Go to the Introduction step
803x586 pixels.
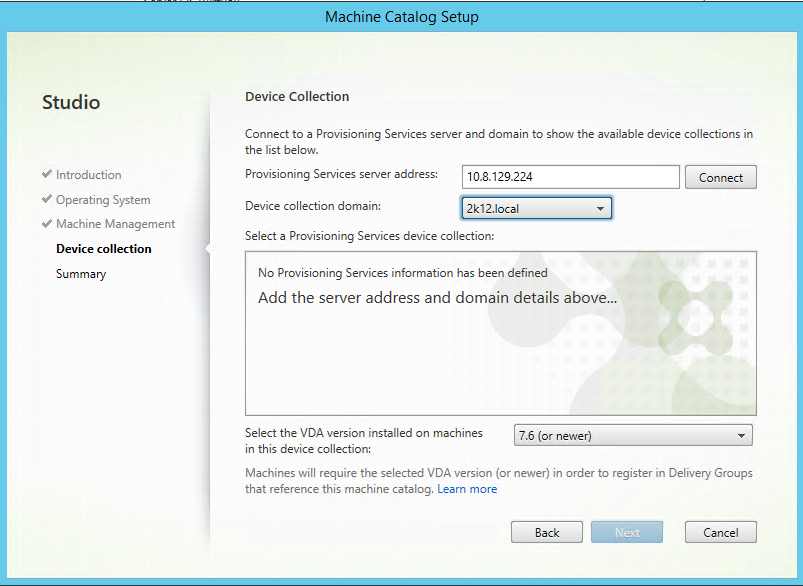coord(88,175)
